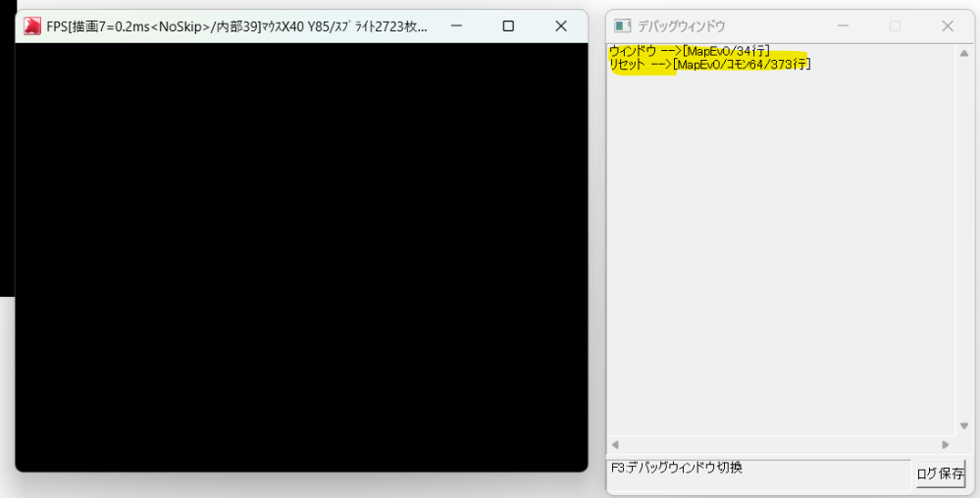
Task: Save the log with ログ保存 button
Action: (941, 473)
